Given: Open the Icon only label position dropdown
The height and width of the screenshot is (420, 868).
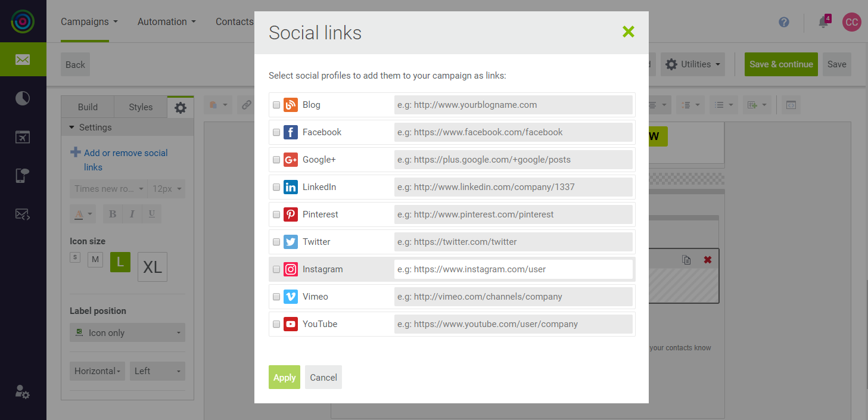Looking at the screenshot, I should coord(127,332).
